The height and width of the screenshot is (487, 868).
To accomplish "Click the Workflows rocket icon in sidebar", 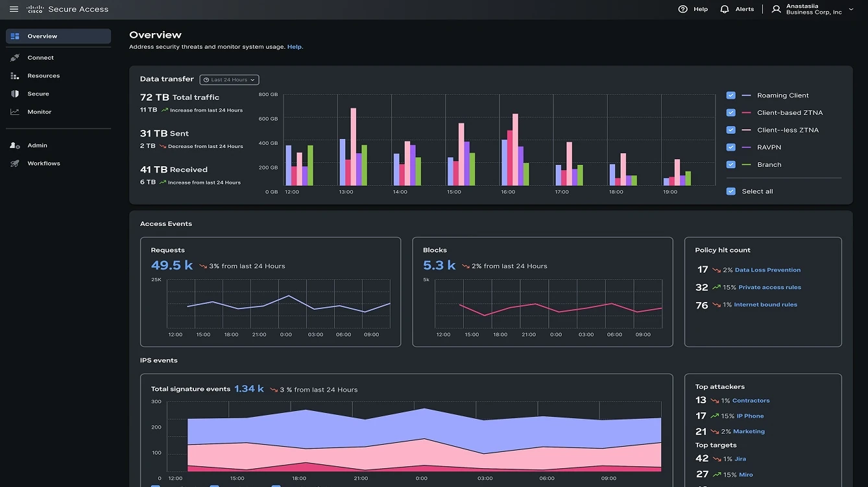I will tap(15, 164).
